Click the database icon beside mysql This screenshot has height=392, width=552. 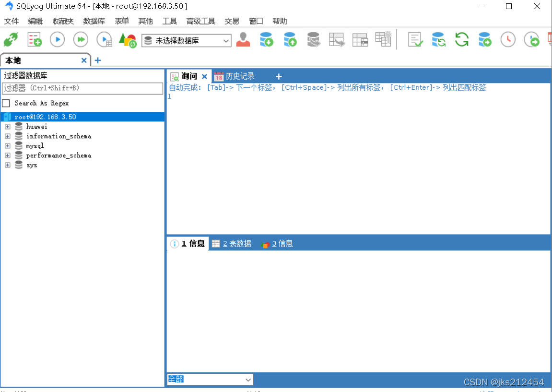pyautogui.click(x=19, y=146)
